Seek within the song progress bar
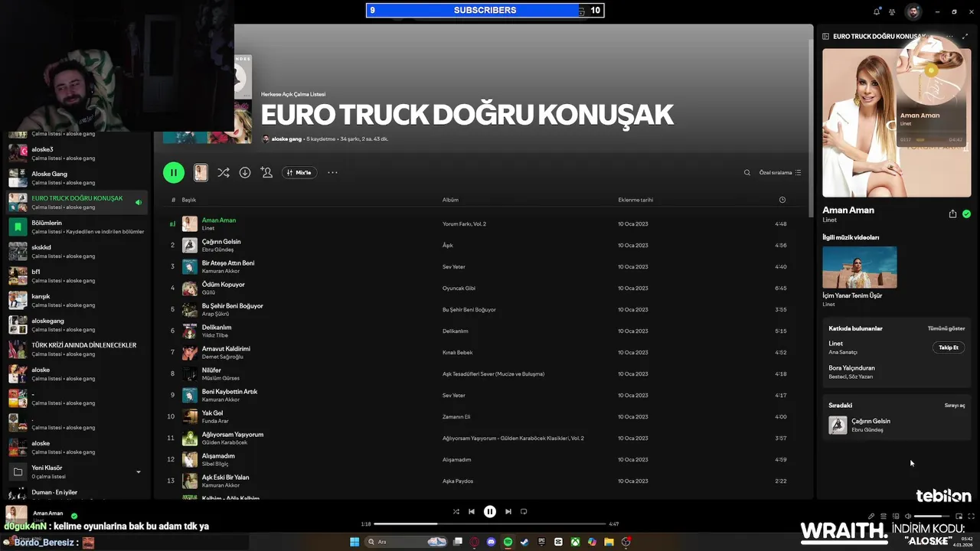The height and width of the screenshot is (551, 980). point(490,524)
